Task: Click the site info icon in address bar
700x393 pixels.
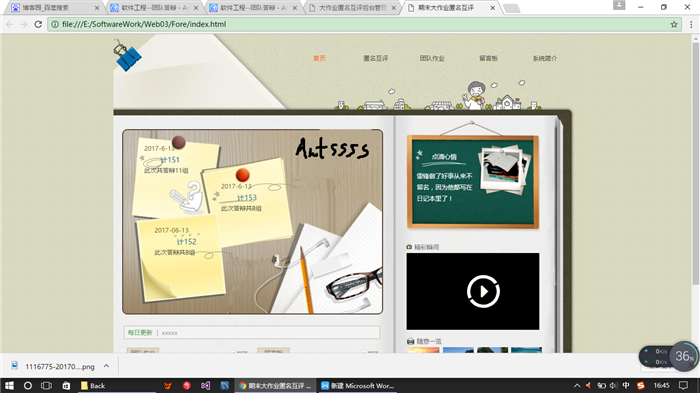Action: pyautogui.click(x=55, y=24)
